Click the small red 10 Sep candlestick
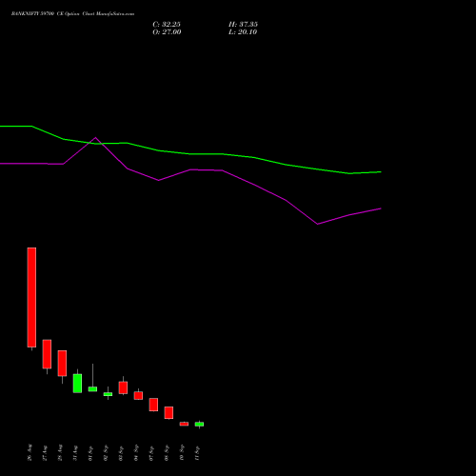 pos(184,424)
